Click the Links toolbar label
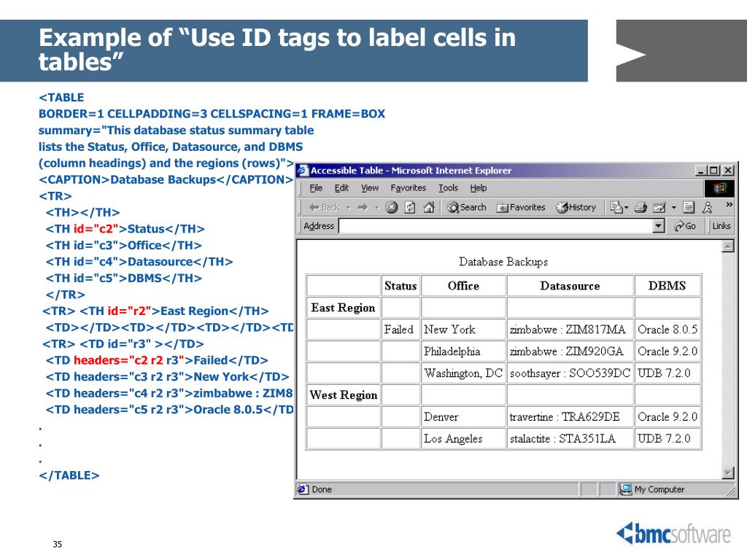Viewport: 747px width, 560px height. (x=721, y=226)
